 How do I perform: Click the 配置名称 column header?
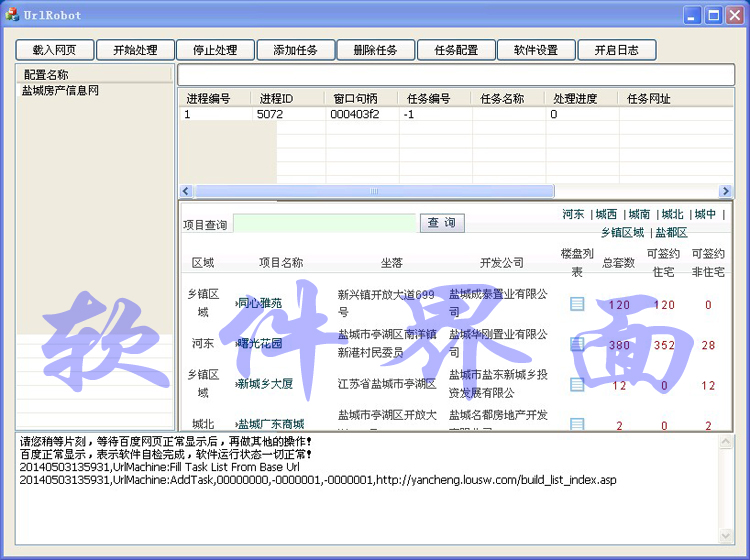click(x=94, y=75)
